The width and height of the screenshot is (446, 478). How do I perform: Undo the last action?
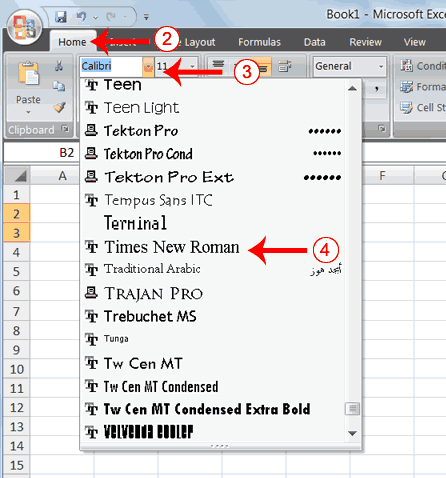click(81, 16)
